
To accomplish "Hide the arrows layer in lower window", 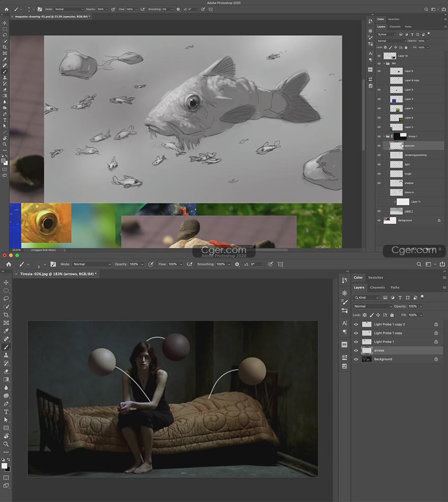I will [356, 351].
